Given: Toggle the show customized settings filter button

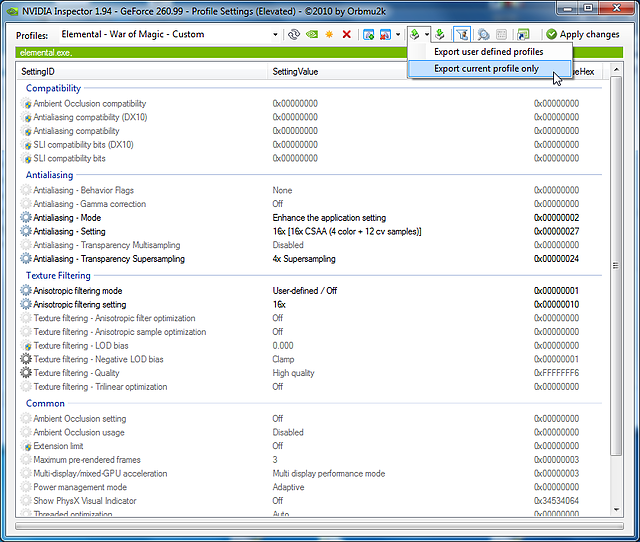Looking at the screenshot, I should pyautogui.click(x=461, y=34).
